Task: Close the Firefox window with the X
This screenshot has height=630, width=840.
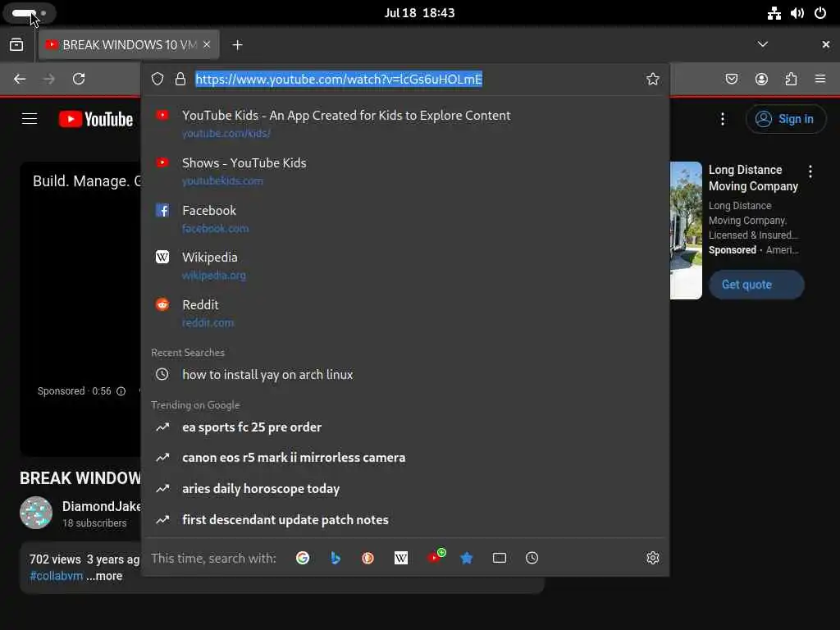Action: click(x=825, y=44)
